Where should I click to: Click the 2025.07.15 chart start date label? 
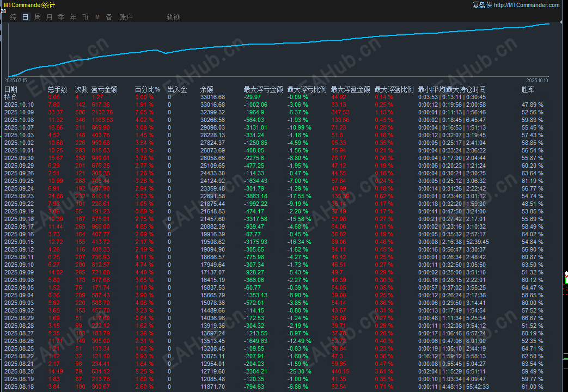tap(16, 81)
